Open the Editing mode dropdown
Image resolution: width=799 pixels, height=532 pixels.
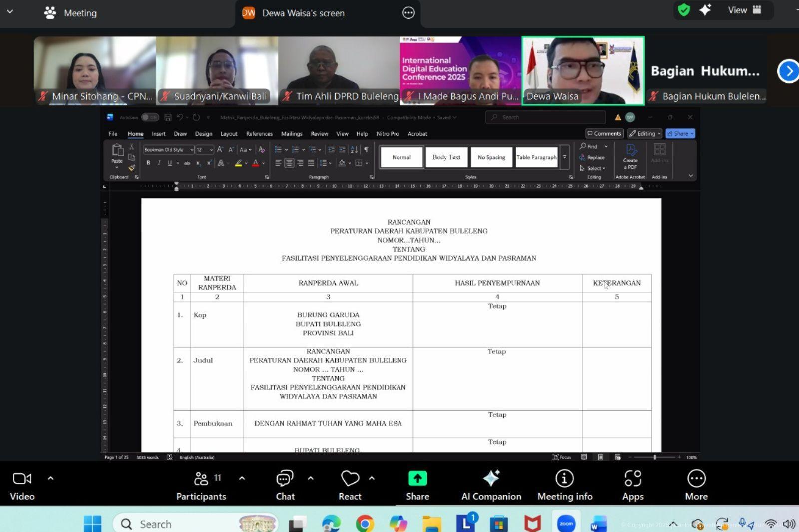coord(645,134)
